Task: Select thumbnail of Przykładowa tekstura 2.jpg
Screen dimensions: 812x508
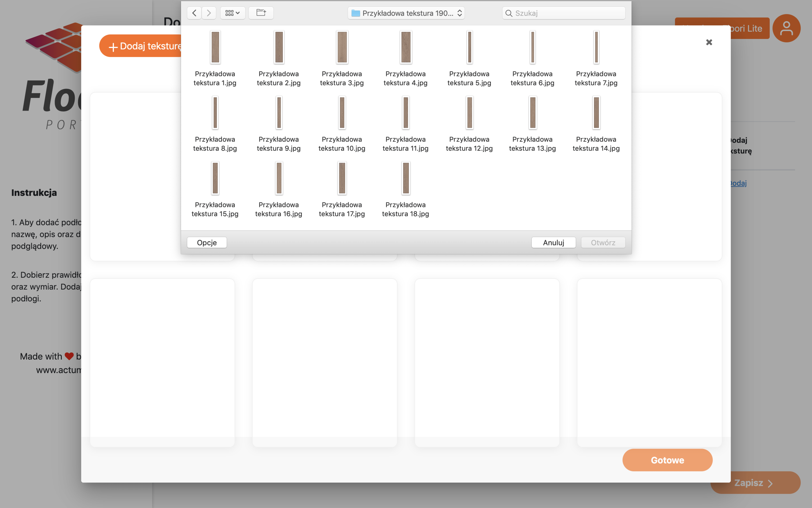Action: pos(279,47)
